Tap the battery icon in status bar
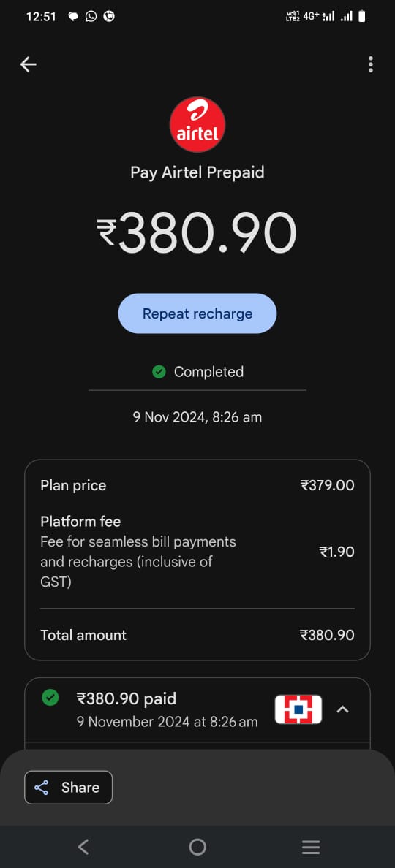 click(x=362, y=16)
